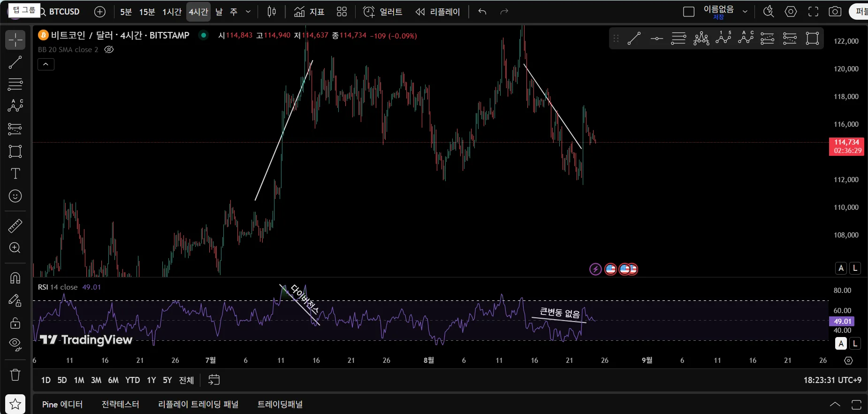
Task: Select the trend line drawing tool
Action: tap(15, 62)
